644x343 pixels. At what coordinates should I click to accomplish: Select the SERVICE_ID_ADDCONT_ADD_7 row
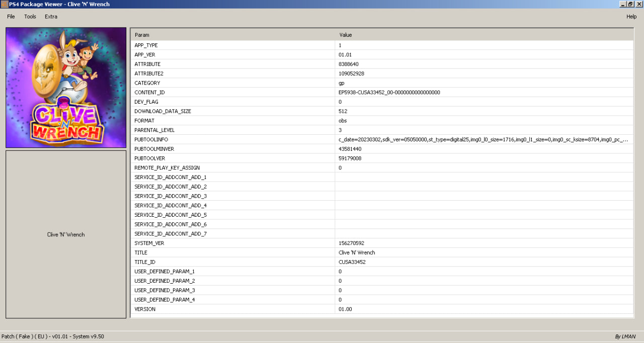point(382,234)
